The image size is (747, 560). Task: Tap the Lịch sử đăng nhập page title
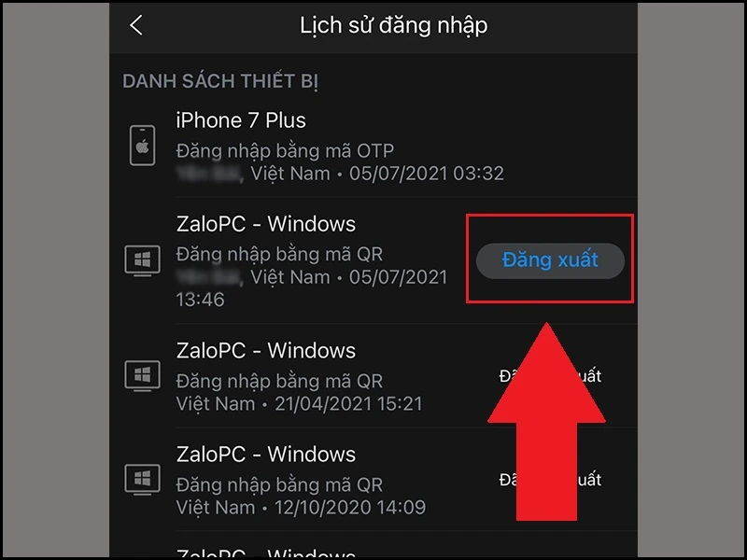[393, 26]
